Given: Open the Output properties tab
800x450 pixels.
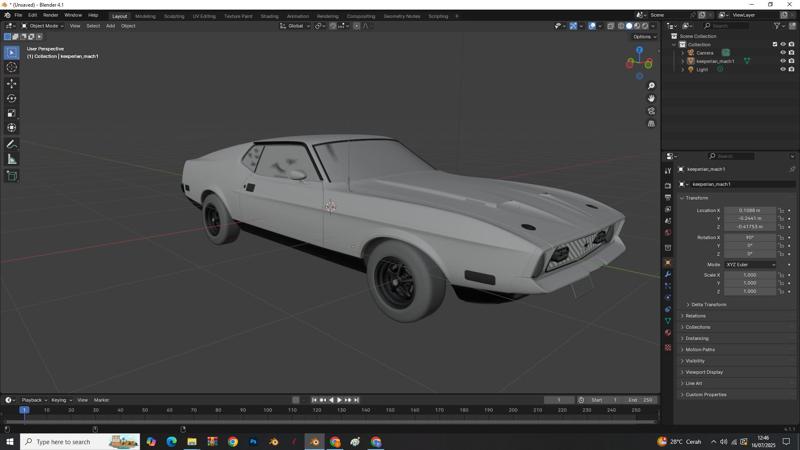Looking at the screenshot, I should pyautogui.click(x=668, y=197).
